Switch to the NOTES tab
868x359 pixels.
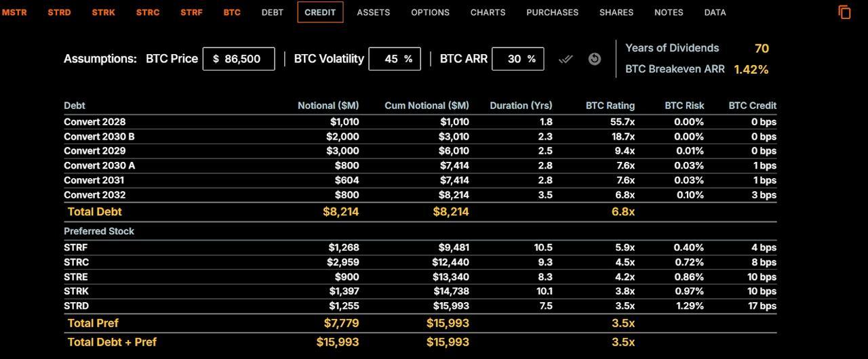[x=669, y=12]
